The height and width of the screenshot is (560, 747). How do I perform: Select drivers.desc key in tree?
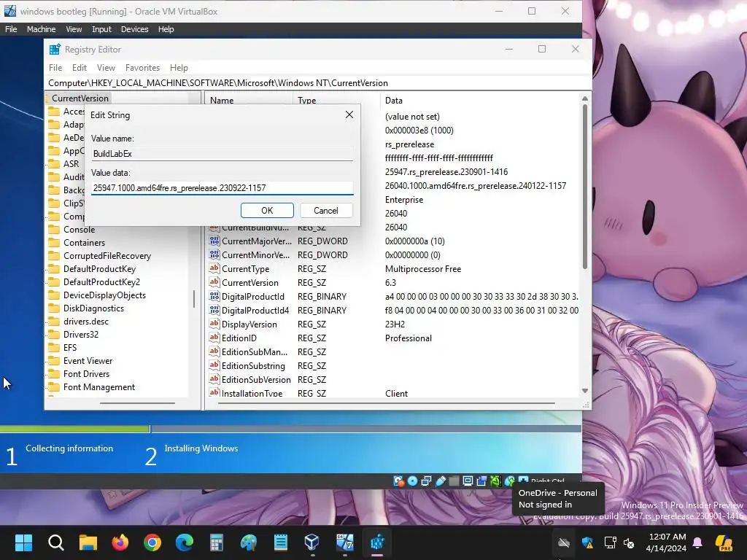[86, 322]
